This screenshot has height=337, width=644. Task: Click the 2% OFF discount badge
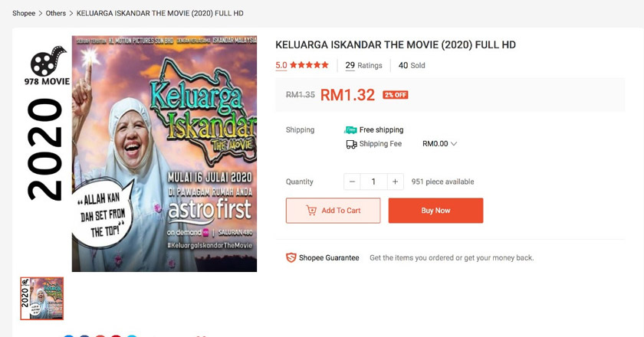(395, 95)
